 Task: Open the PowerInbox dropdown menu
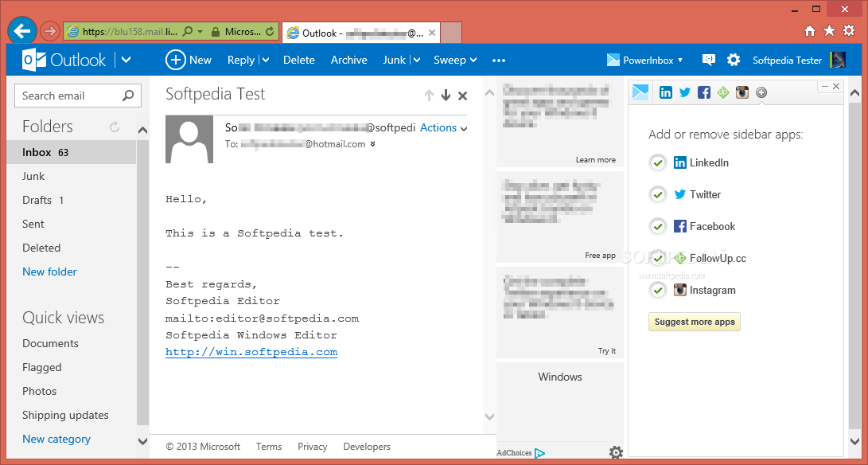645,60
